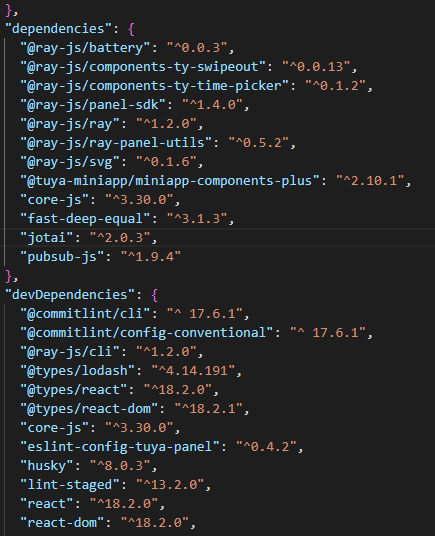The width and height of the screenshot is (435, 536).
Task: Place cursor on "@ray-js/battery" package name
Action: click(85, 48)
